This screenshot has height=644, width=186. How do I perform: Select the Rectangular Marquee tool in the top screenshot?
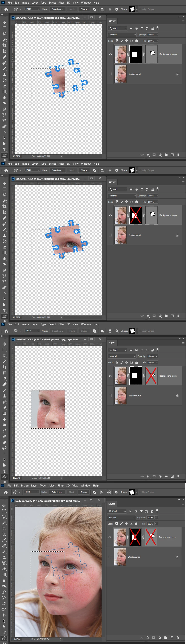point(4,28)
